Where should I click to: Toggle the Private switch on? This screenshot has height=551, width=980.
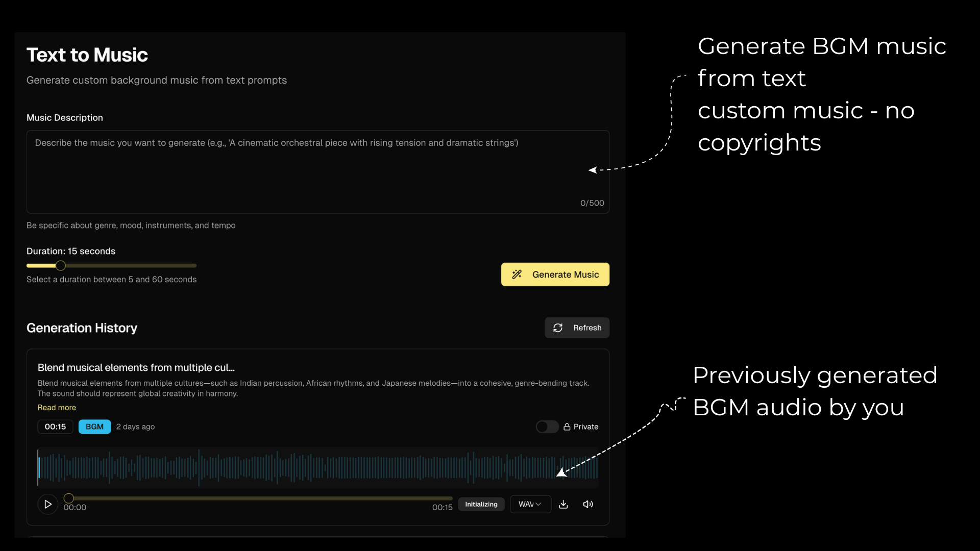pyautogui.click(x=547, y=427)
